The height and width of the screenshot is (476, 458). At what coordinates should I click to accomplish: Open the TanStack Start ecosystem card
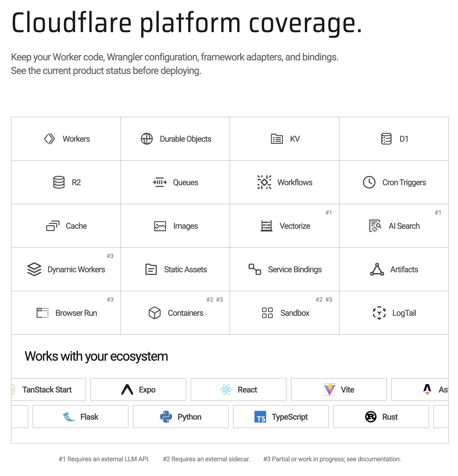tap(48, 390)
